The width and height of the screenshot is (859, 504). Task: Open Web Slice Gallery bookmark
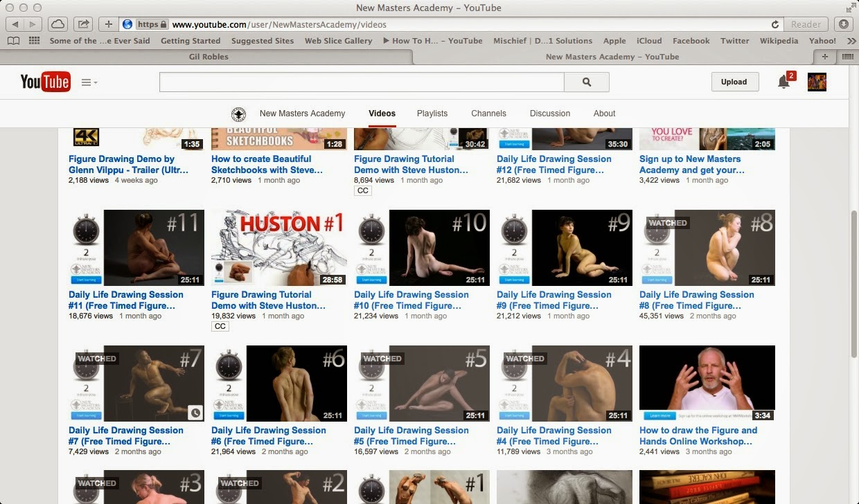coord(338,41)
